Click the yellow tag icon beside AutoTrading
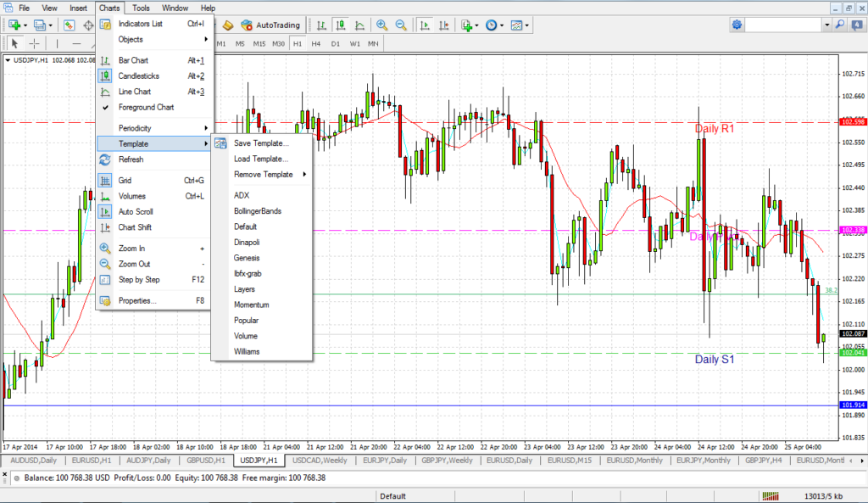 coord(227,25)
